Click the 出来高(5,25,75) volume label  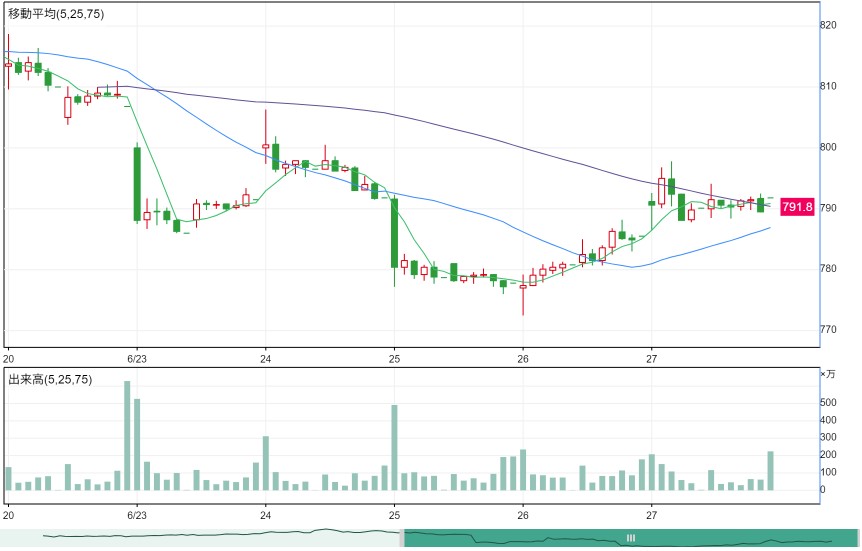(x=50, y=379)
